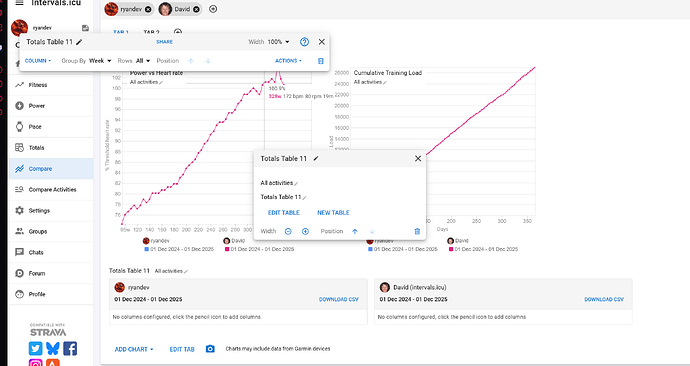The image size is (690, 366).
Task: Open the ADD CHART dropdown
Action: click(134, 349)
